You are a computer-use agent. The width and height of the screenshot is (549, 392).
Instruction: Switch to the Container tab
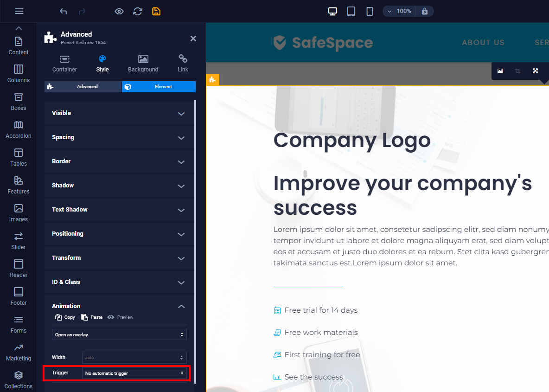point(64,64)
